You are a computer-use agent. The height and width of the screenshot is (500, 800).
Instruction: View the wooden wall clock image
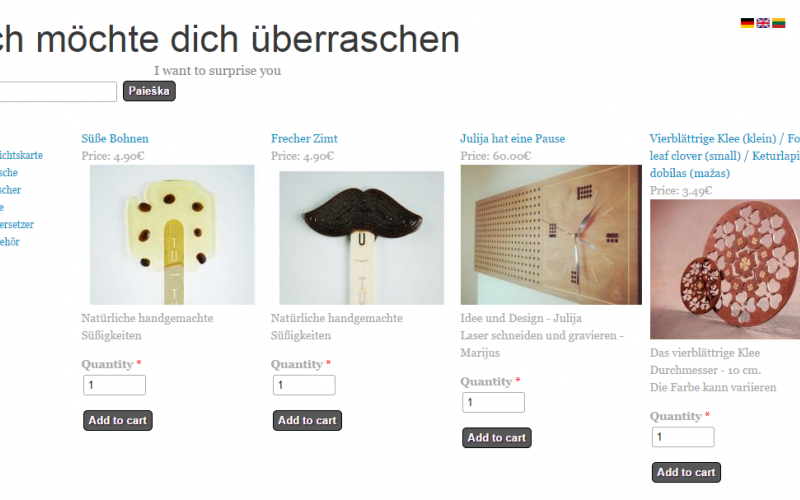tap(551, 235)
